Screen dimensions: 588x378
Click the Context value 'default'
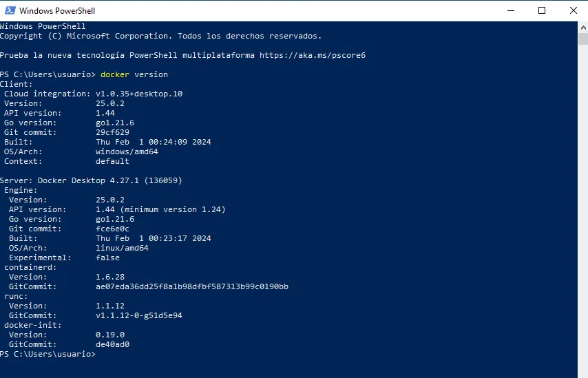[x=112, y=161]
